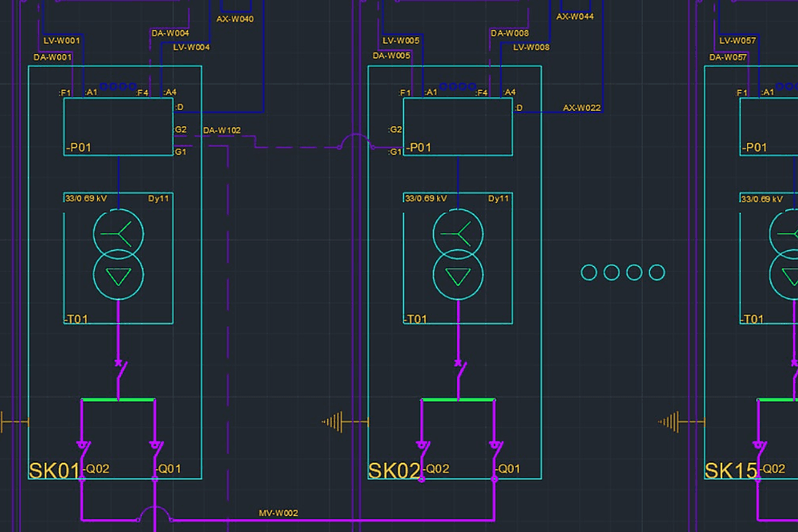Click Dy11 vector group in SK02
798x532 pixels.
tap(499, 198)
